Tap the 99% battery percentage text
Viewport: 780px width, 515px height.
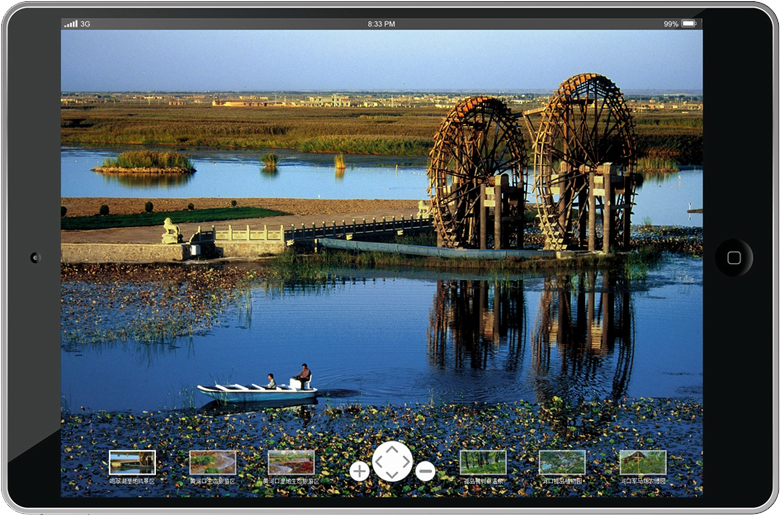pyautogui.click(x=670, y=23)
